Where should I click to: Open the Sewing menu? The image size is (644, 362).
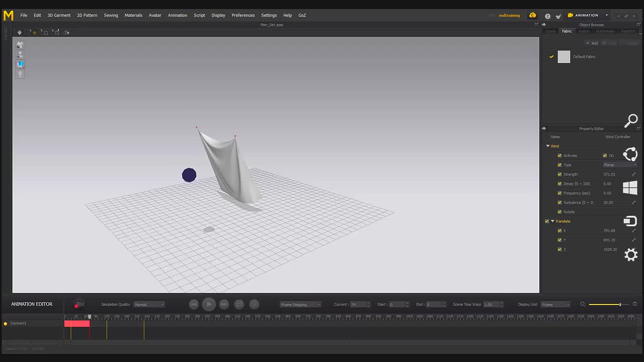click(111, 16)
